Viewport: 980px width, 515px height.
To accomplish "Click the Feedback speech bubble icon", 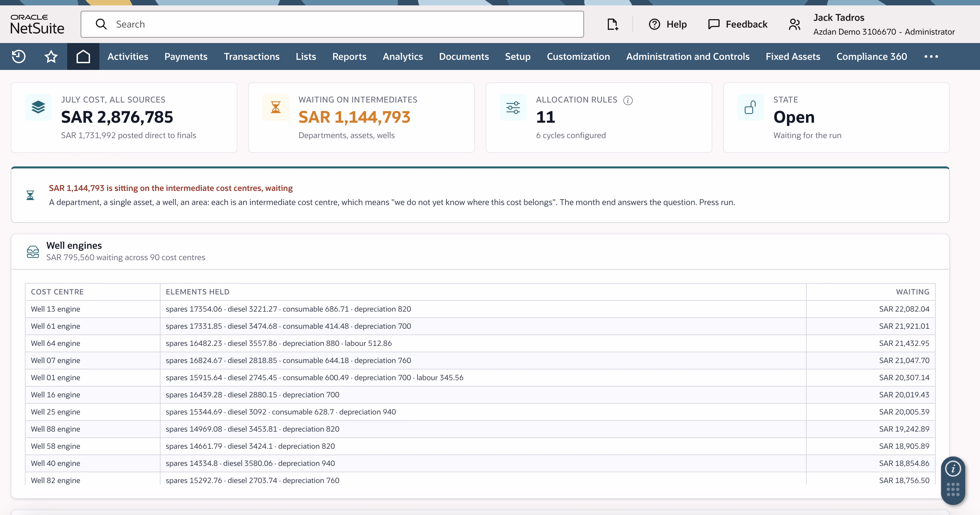I will click(x=714, y=24).
